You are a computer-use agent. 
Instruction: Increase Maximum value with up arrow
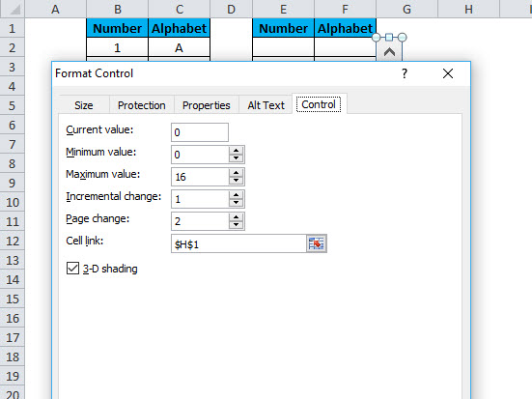(237, 173)
